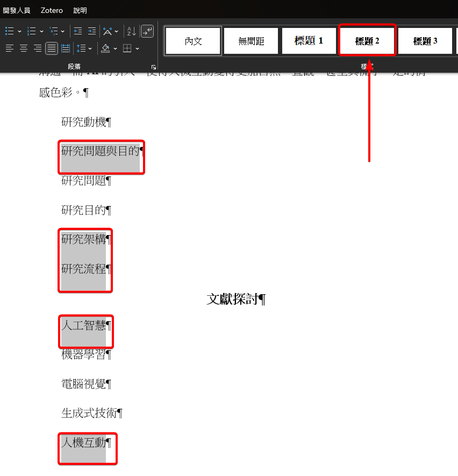Open the borders dropdown arrow
This screenshot has width=458, height=476.
[137, 48]
